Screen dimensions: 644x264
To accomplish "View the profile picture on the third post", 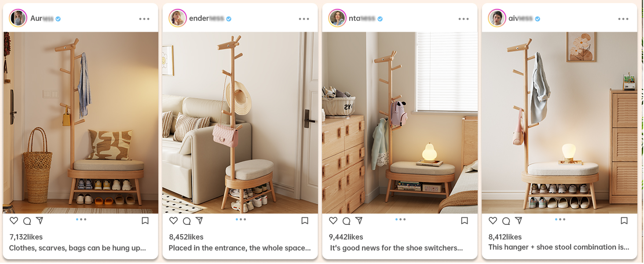I will point(337,18).
